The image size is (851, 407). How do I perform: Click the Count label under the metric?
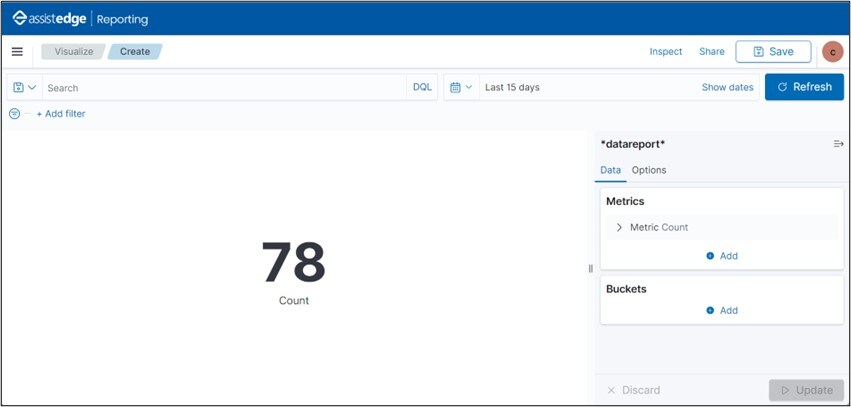click(294, 301)
